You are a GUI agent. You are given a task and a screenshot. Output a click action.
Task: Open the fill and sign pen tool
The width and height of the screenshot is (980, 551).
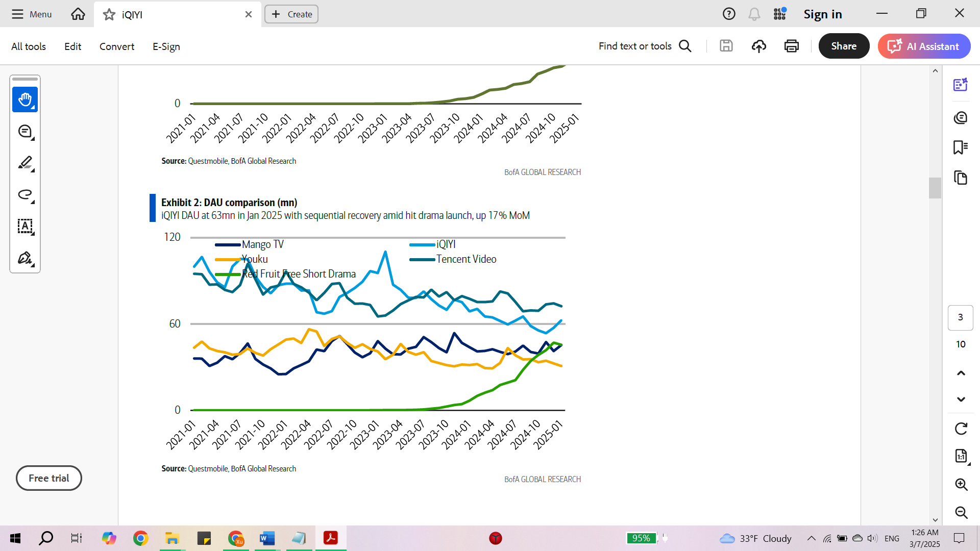[25, 258]
